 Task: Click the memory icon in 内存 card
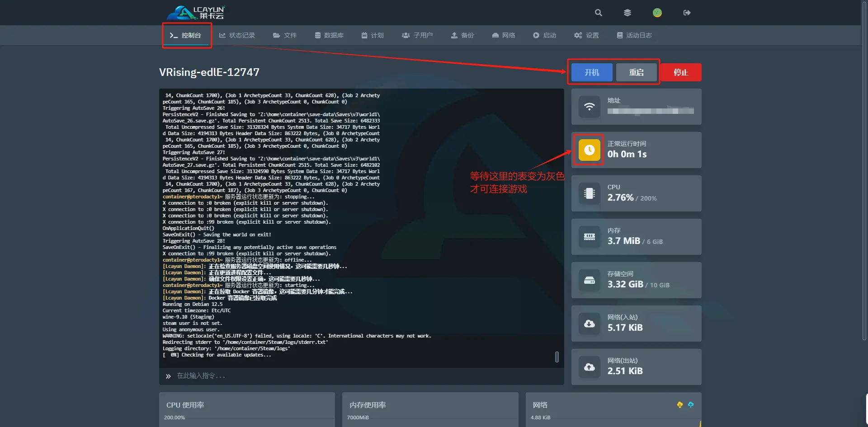[x=590, y=237]
